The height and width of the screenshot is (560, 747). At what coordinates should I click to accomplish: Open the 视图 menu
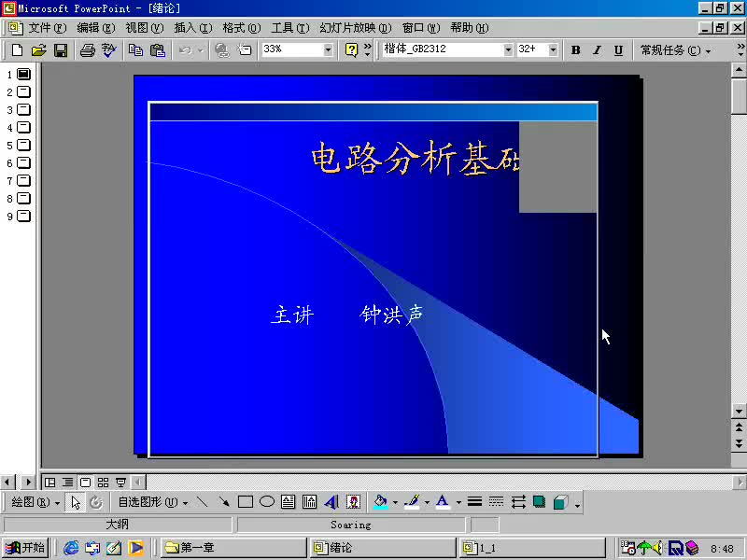[x=145, y=28]
